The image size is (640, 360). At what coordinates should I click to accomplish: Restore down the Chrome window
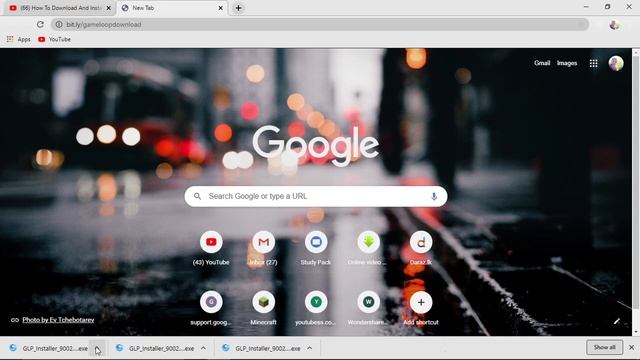pos(607,7)
